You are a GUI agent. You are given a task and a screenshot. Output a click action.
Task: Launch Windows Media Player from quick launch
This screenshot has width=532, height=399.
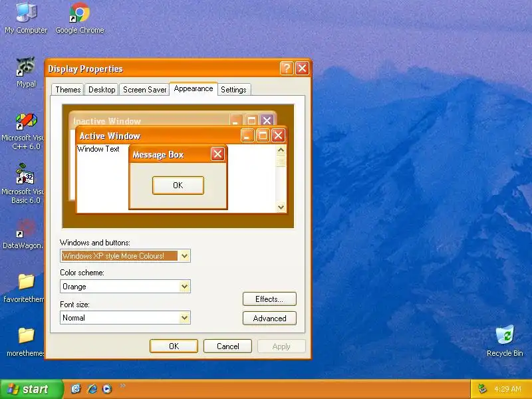[107, 389]
